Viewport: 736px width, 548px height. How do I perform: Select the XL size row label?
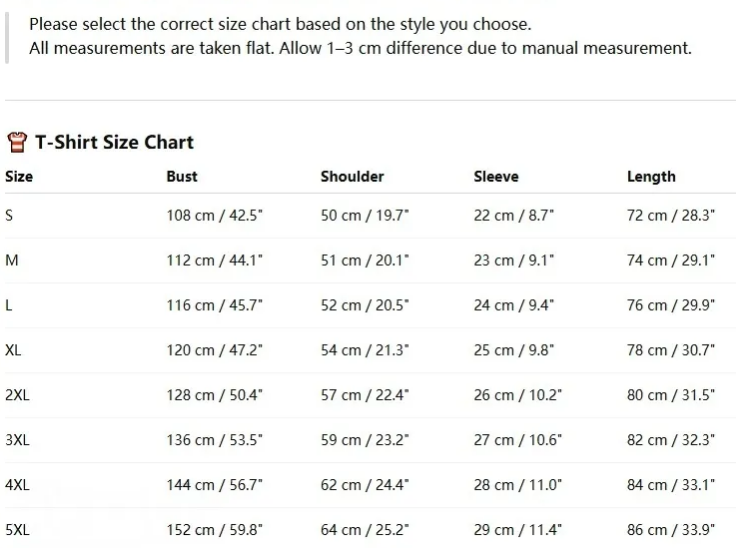tap(13, 350)
